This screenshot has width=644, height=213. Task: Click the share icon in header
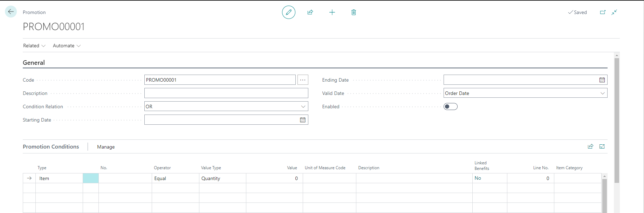tap(310, 12)
